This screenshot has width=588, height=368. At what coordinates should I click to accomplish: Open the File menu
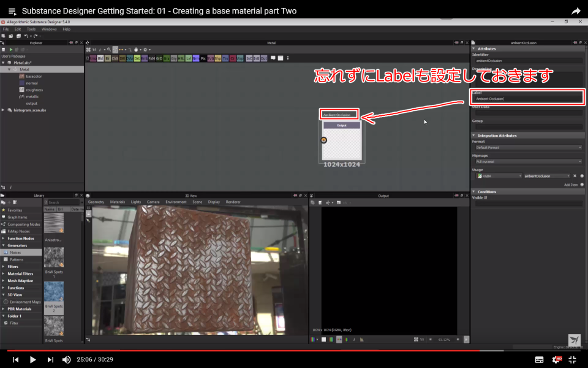6,29
